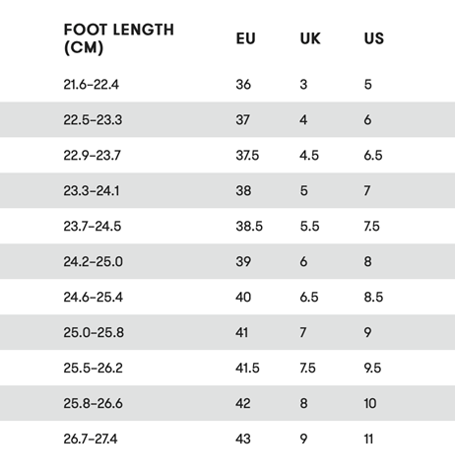Click US size 8.5 value
The width and height of the screenshot is (455, 476).
[373, 297]
